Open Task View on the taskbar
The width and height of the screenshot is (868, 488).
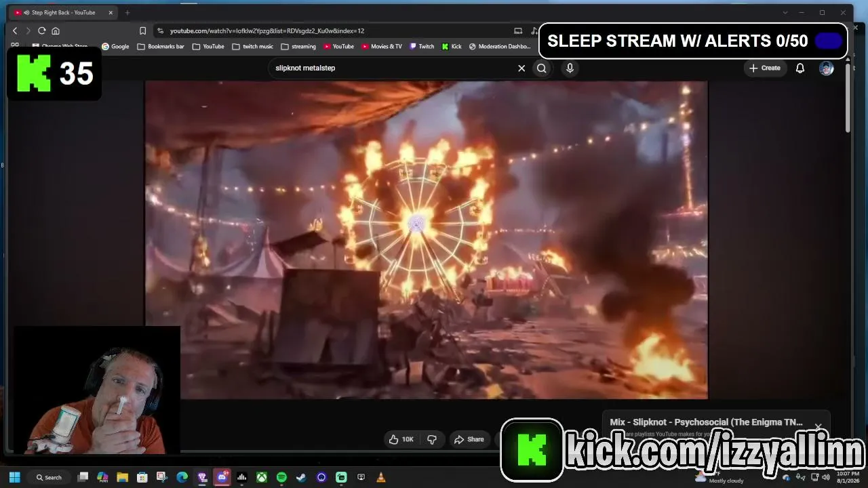pyautogui.click(x=83, y=477)
